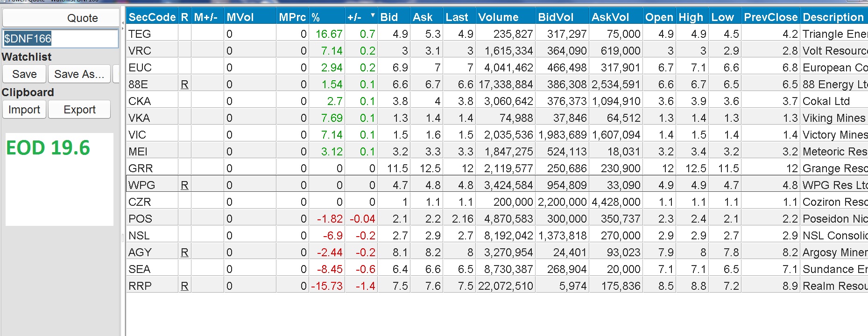Screen dimensions: 868x336
Task: Select the CZR security code
Action: [x=140, y=202]
